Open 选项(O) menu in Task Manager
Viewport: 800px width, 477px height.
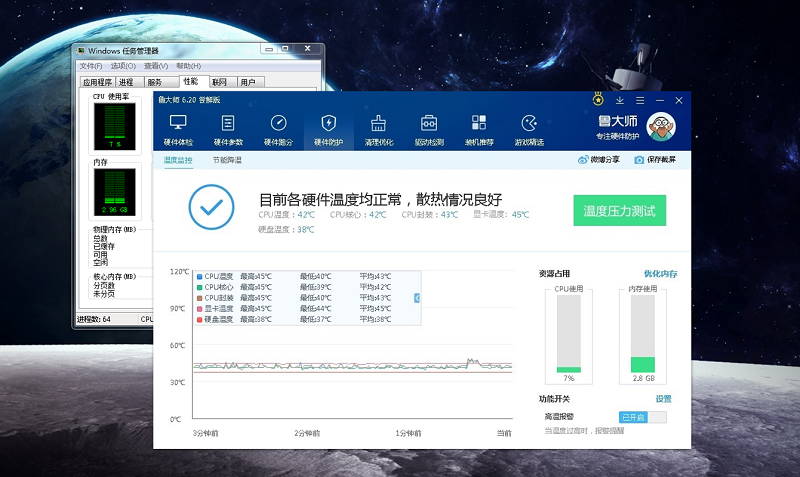(x=123, y=66)
